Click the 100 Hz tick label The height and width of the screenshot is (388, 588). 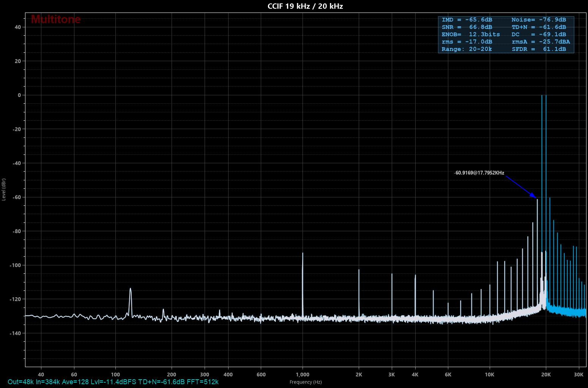pyautogui.click(x=115, y=374)
